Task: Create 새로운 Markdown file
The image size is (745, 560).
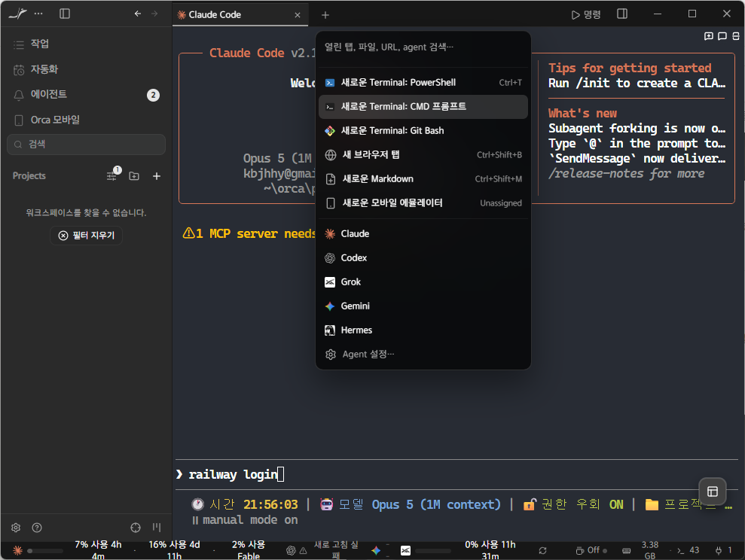Action: [423, 179]
